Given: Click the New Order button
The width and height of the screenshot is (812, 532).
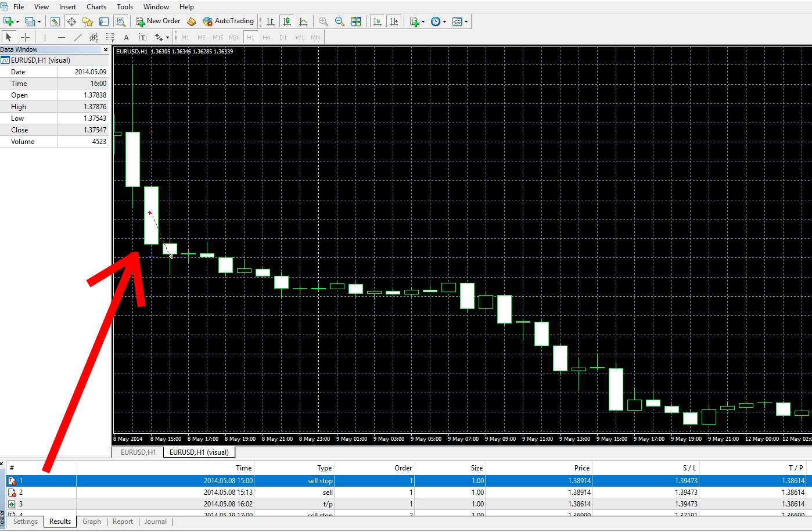Looking at the screenshot, I should 159,21.
